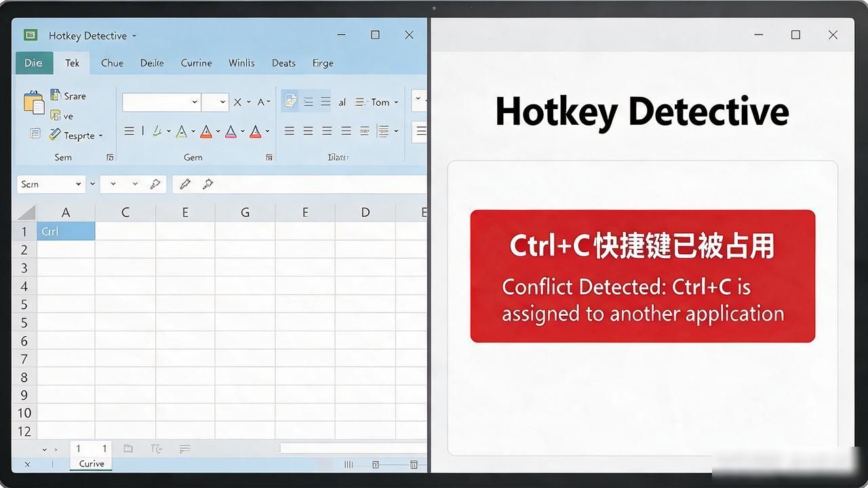The image size is (868, 488).
Task: Open the Currine ribbon tab
Action: click(x=196, y=63)
